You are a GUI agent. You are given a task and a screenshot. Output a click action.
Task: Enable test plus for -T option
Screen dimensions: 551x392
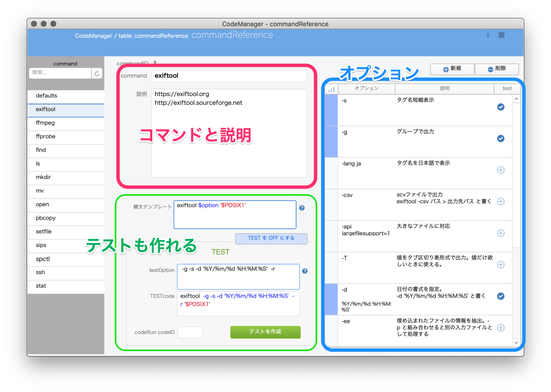click(x=501, y=265)
